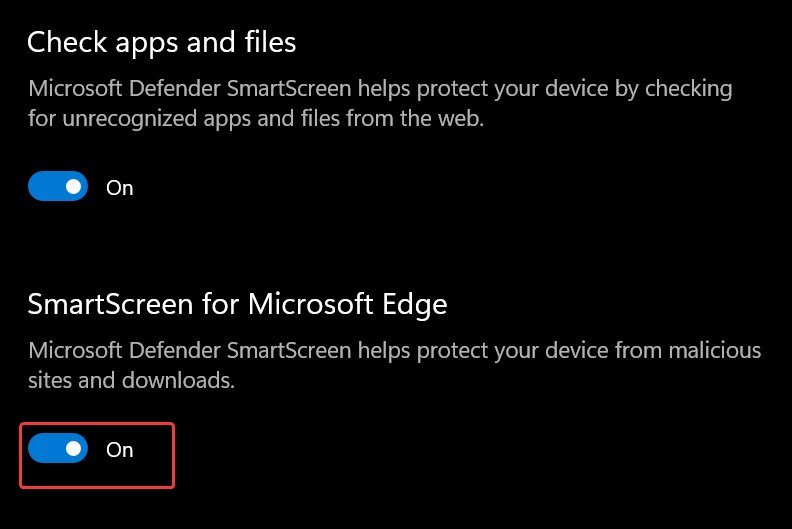Click the white knob on the Edge SmartScreen toggle
792x529 pixels.
point(73,450)
